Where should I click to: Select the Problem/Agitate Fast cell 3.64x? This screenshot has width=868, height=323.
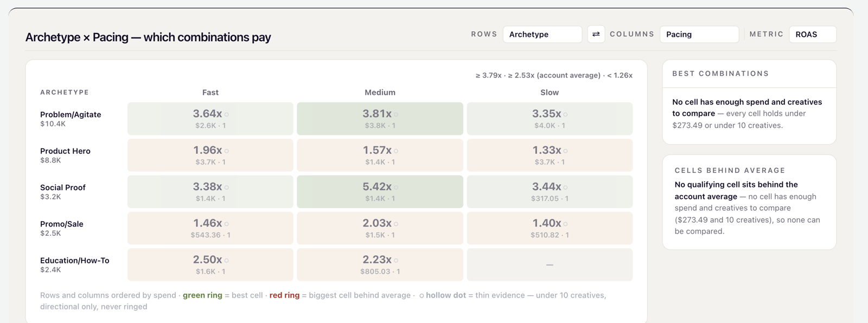pos(210,119)
